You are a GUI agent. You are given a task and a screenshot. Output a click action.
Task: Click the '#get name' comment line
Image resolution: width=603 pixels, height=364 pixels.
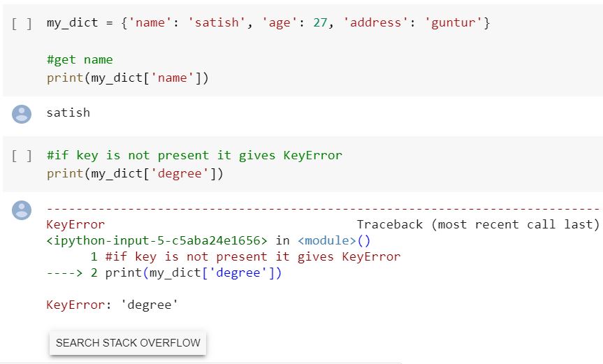point(80,60)
